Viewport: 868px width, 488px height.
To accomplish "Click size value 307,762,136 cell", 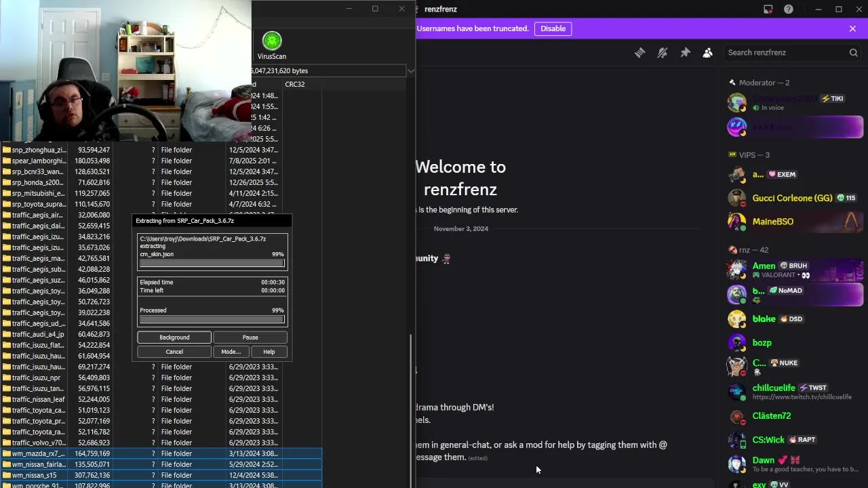I will click(93, 475).
